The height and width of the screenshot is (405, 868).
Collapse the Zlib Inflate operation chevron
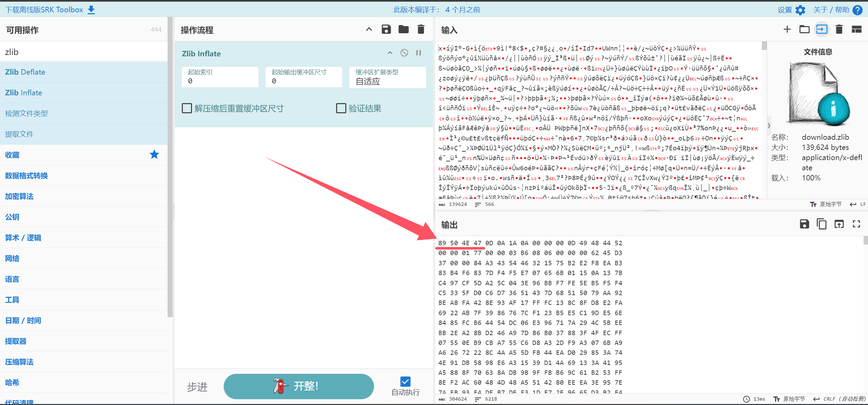pos(390,53)
